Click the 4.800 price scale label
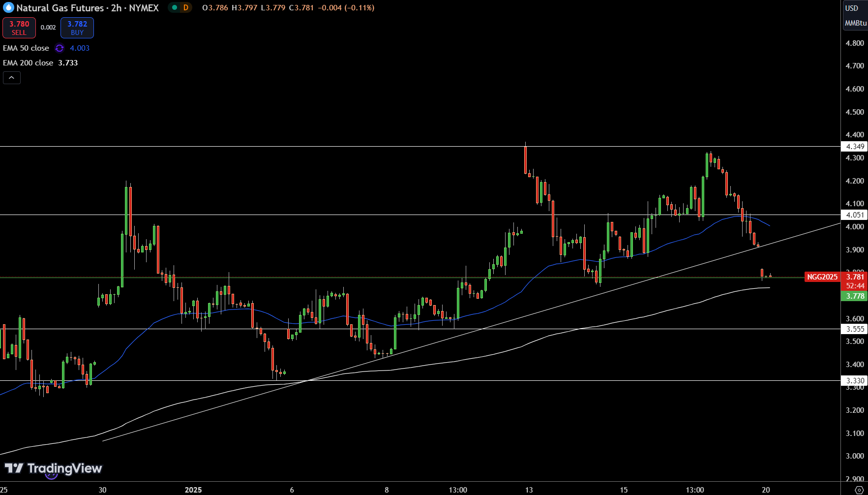 (x=855, y=43)
